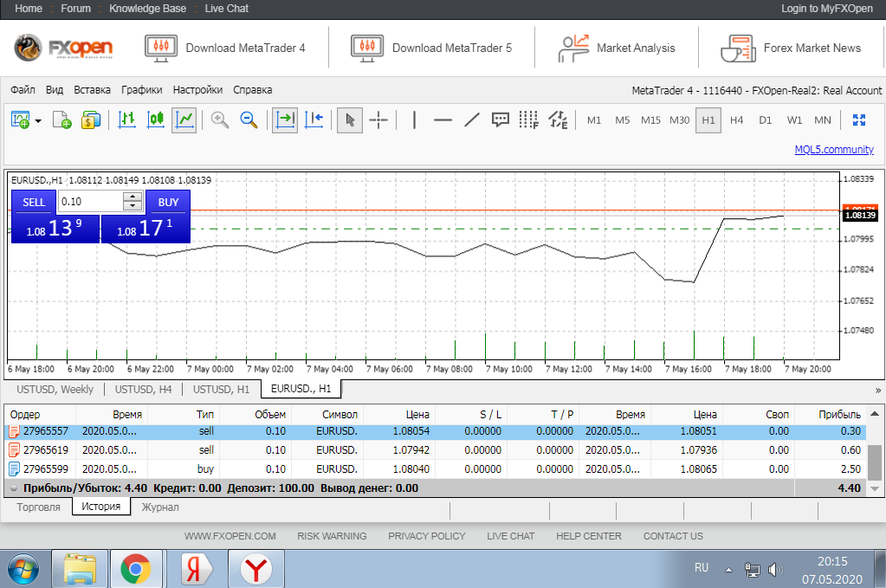Switch to the USTUSD, Weekly chart tab
This screenshot has width=886, height=588.
point(55,389)
